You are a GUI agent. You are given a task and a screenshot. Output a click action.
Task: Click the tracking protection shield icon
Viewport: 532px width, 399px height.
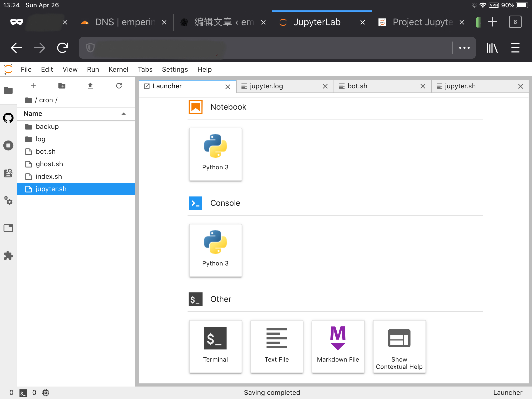pos(90,48)
